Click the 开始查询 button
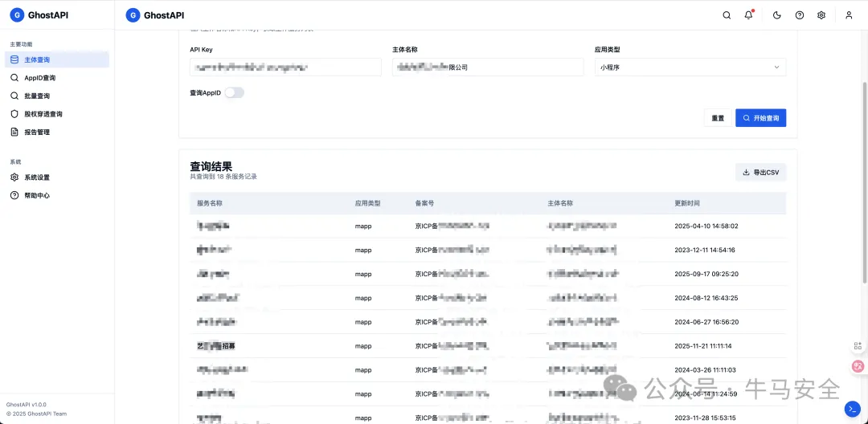The width and height of the screenshot is (868, 424). 760,118
